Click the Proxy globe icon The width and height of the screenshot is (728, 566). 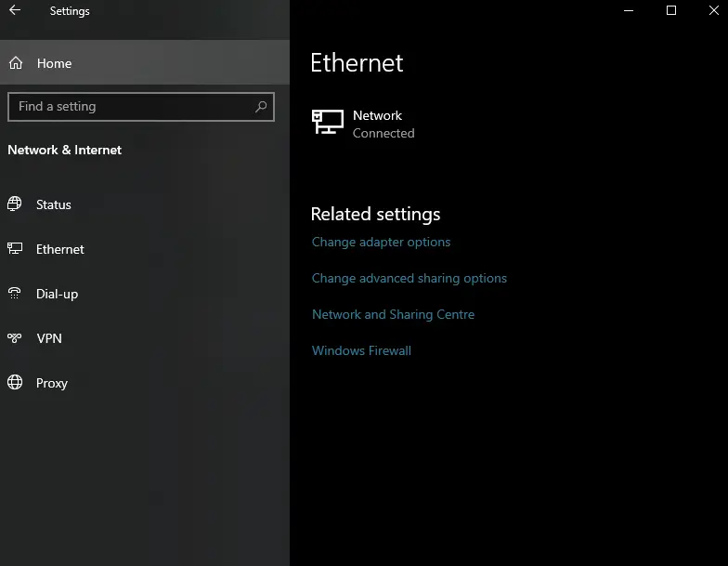click(x=15, y=382)
